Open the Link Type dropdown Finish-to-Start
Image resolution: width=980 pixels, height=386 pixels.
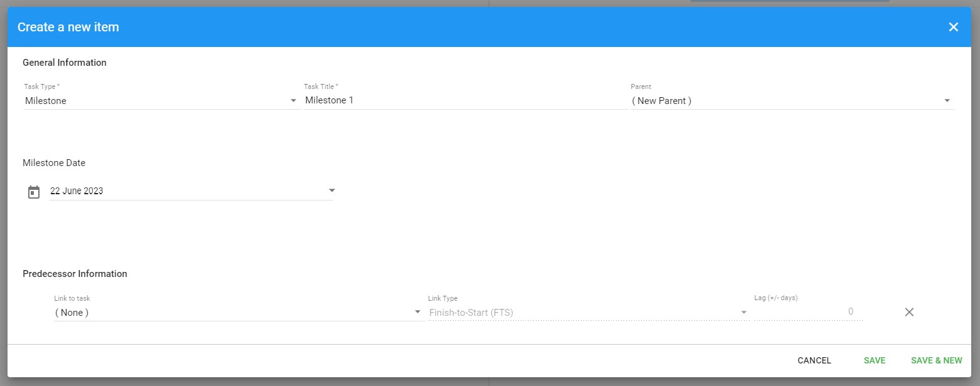589,313
